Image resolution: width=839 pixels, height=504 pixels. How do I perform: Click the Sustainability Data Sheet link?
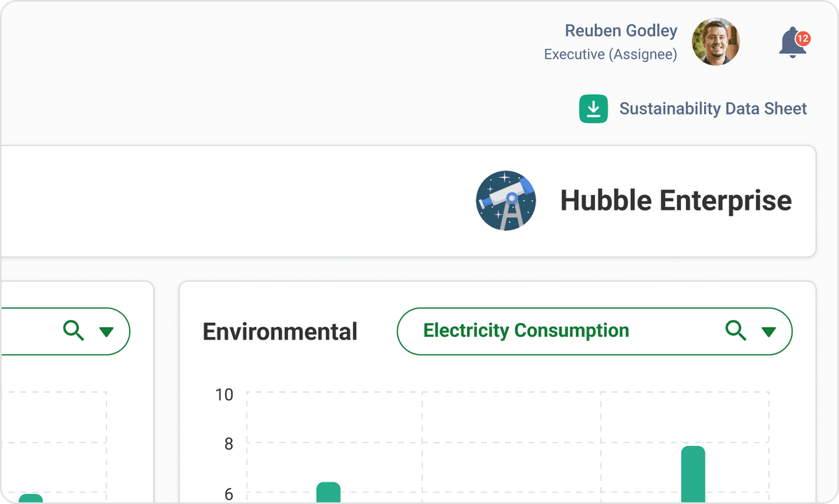point(712,108)
